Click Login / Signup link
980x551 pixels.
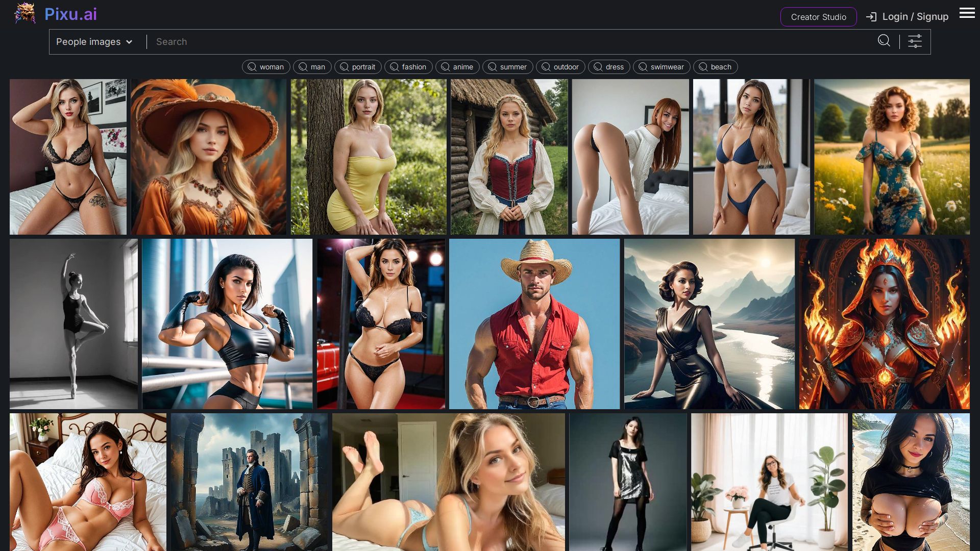tap(915, 17)
